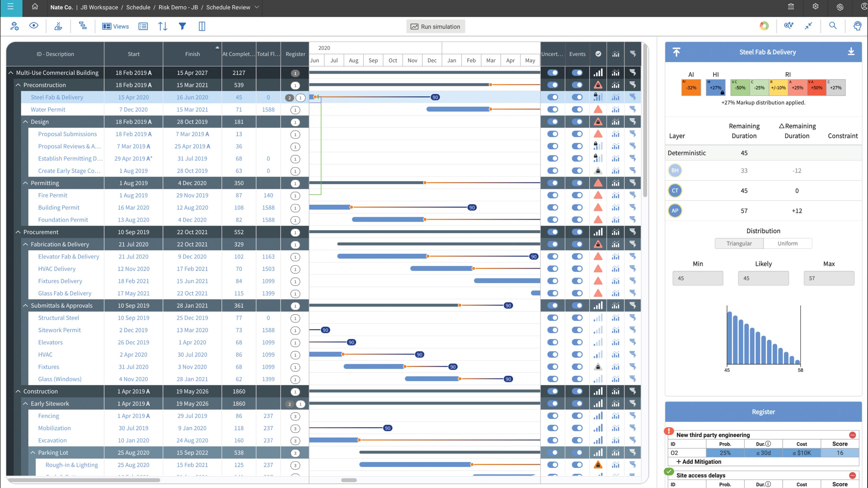
Task: Select the Uniform distribution tab
Action: pos(787,243)
